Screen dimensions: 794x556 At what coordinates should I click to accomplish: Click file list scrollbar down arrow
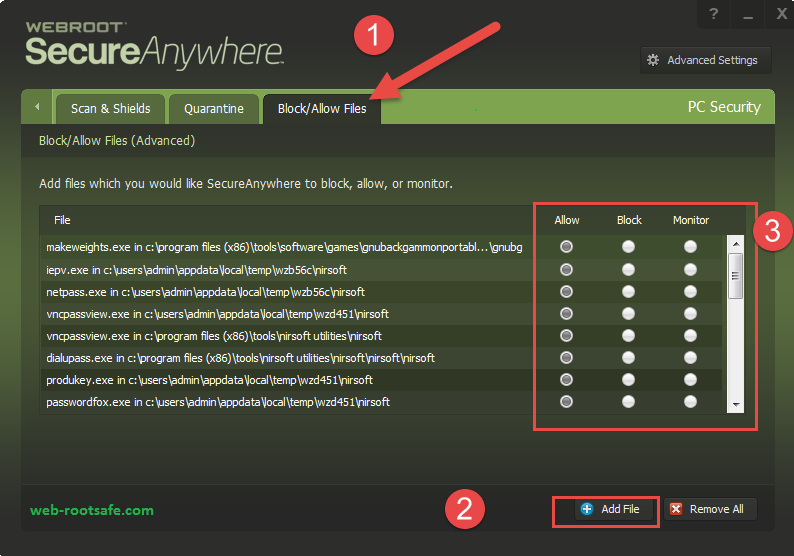coord(736,405)
